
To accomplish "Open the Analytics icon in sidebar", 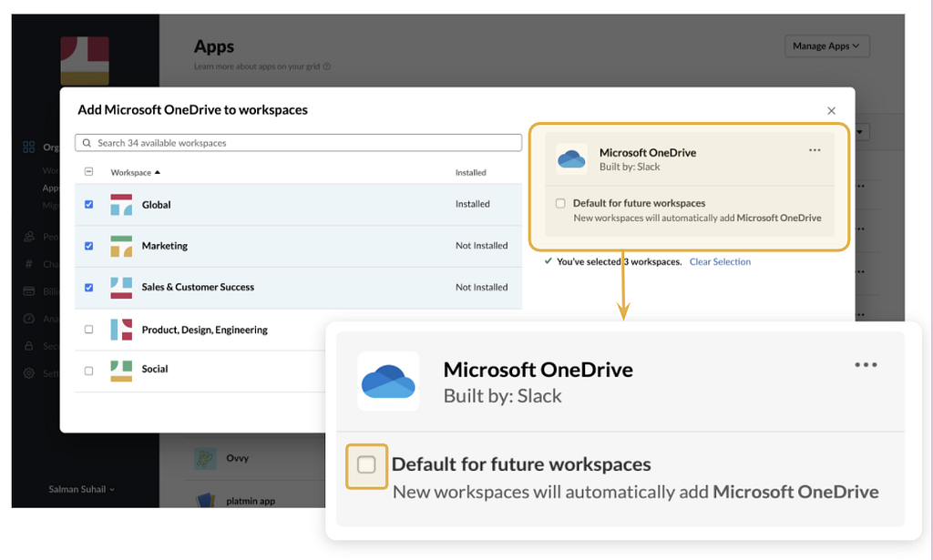I will point(28,319).
